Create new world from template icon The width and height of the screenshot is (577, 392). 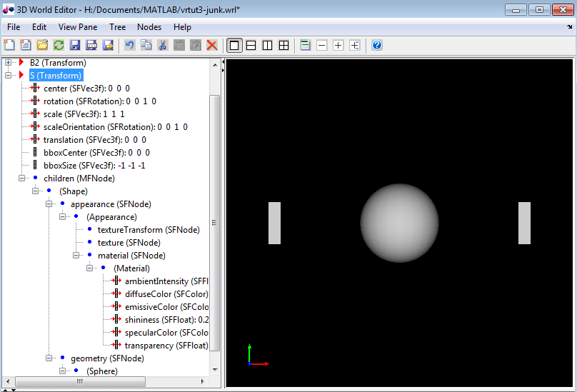(26, 45)
